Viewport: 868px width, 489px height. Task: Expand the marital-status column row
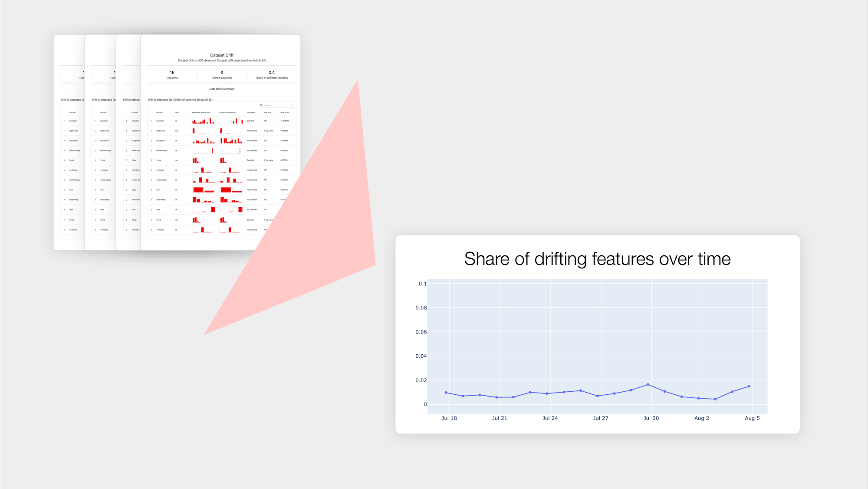151,180
